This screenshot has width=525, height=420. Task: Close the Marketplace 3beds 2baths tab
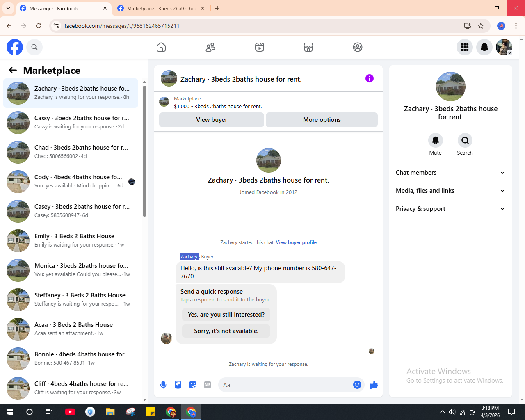[203, 8]
